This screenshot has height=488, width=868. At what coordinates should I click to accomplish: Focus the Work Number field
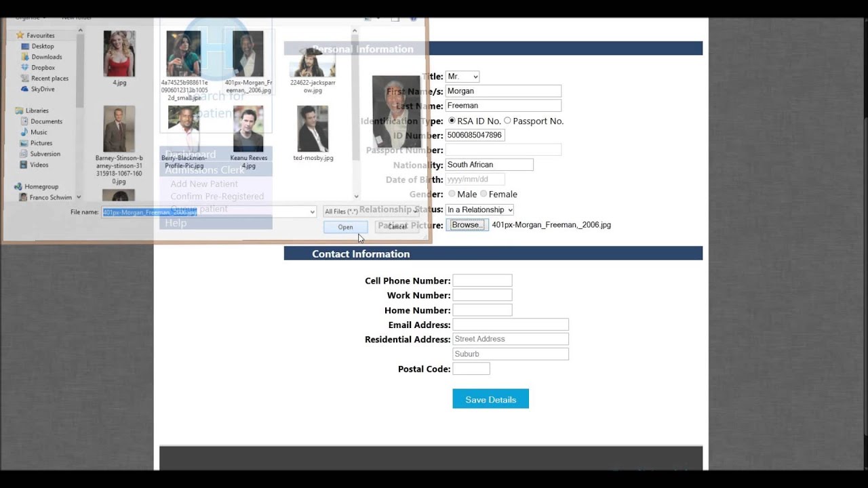pos(482,296)
